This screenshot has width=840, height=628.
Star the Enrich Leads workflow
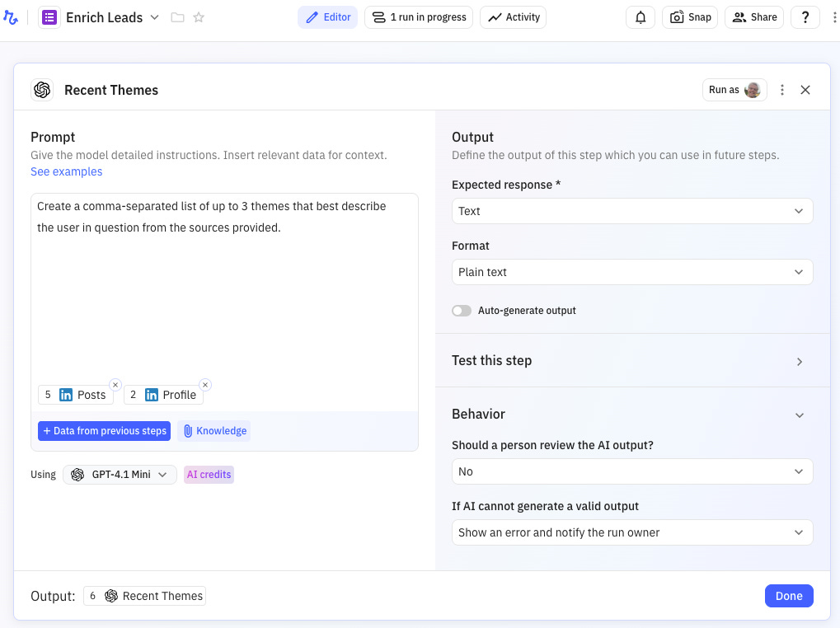[x=199, y=17]
